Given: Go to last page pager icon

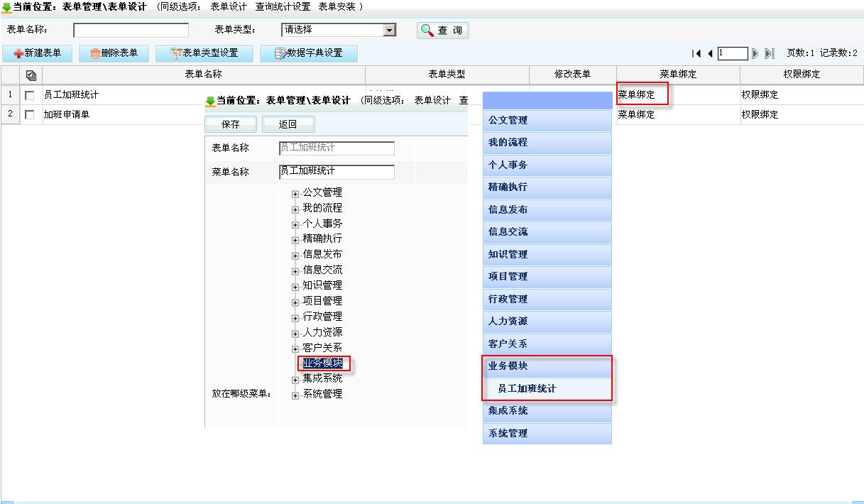Looking at the screenshot, I should tap(769, 53).
